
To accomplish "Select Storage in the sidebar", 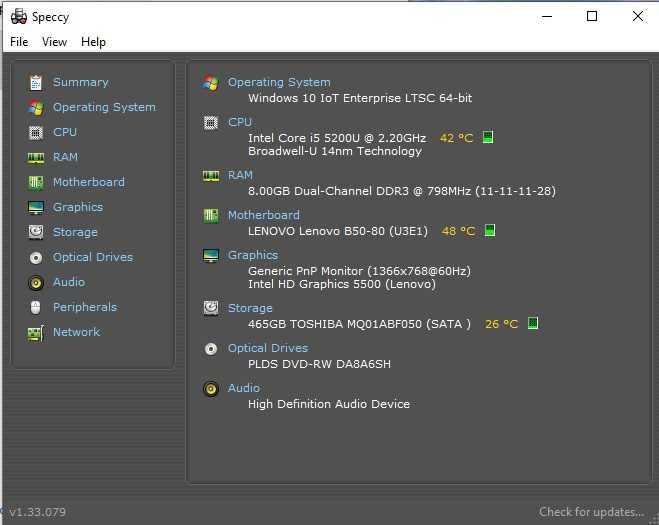I will (x=75, y=232).
